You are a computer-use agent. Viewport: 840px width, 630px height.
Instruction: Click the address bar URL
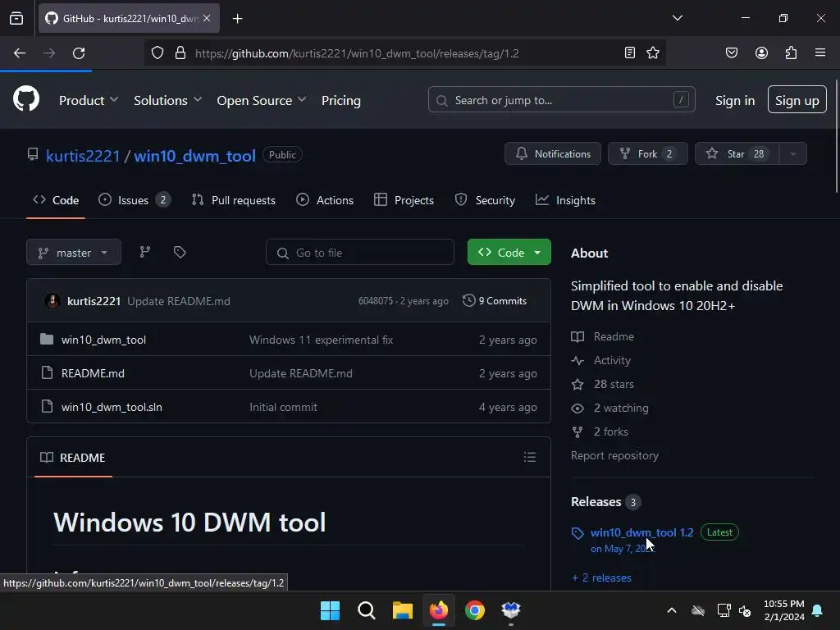coord(357,53)
